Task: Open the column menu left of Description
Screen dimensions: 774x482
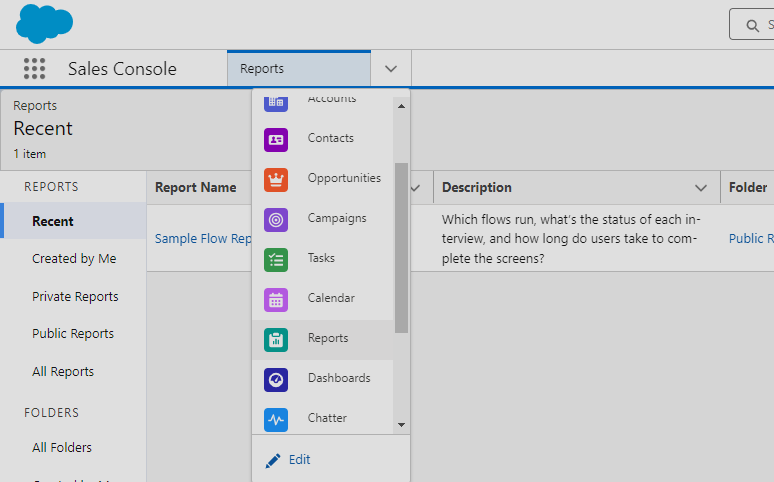Action: pyautogui.click(x=416, y=188)
